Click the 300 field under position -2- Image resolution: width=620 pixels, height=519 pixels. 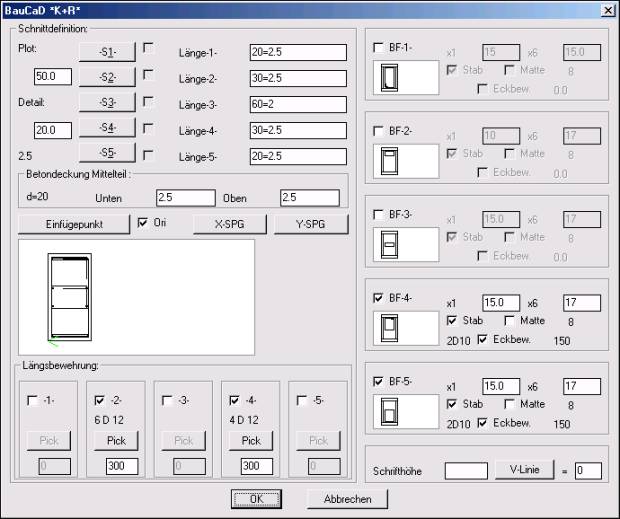click(122, 466)
